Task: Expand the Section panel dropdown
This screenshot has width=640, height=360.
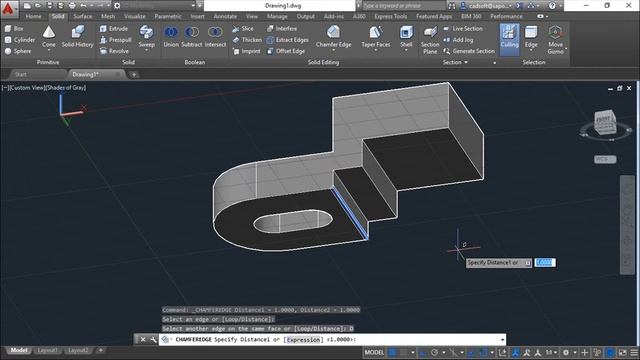Action: (x=455, y=62)
